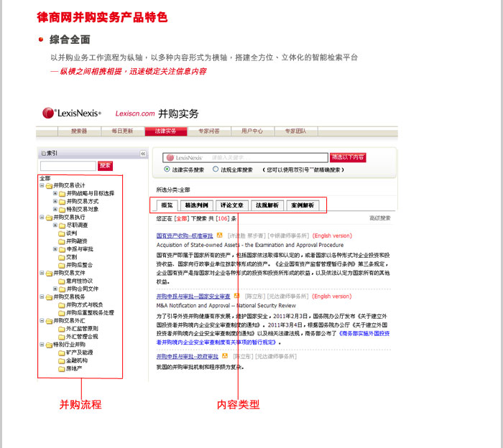Select the 法律实务搜索 radio button

point(167,169)
